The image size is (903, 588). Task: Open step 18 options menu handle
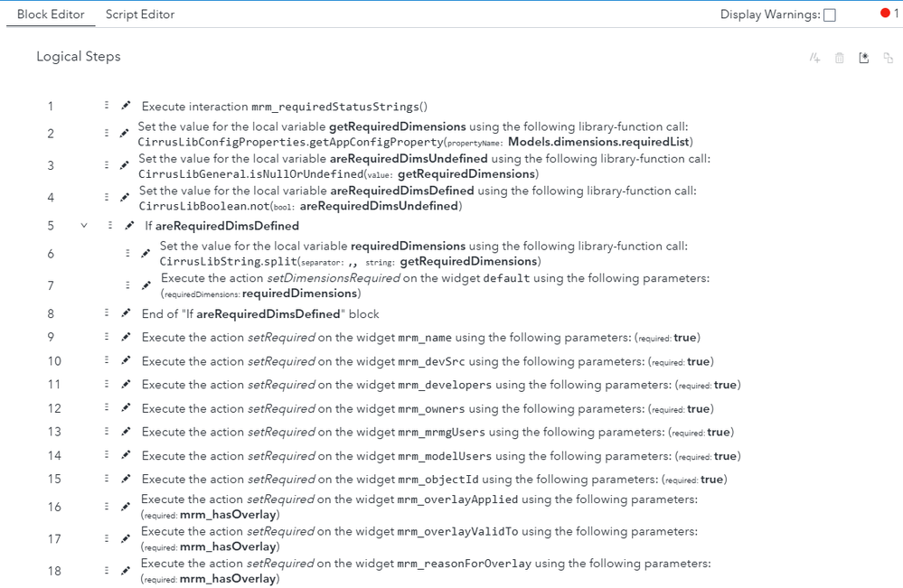click(107, 570)
